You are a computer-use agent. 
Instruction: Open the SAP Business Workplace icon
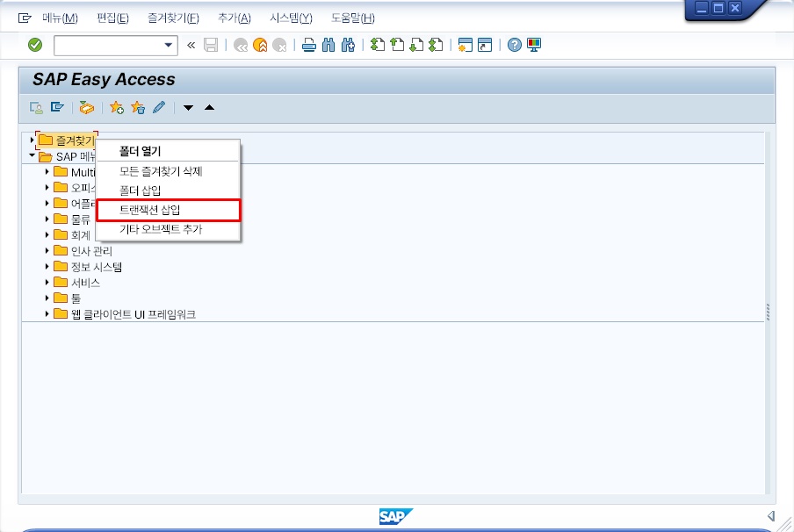(87, 107)
